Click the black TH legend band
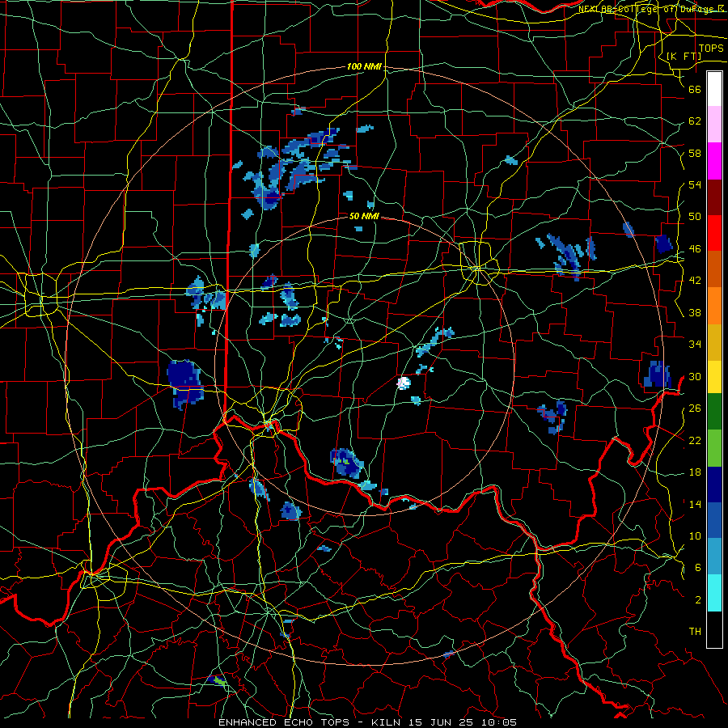The width and height of the screenshot is (728, 728). coord(714,629)
